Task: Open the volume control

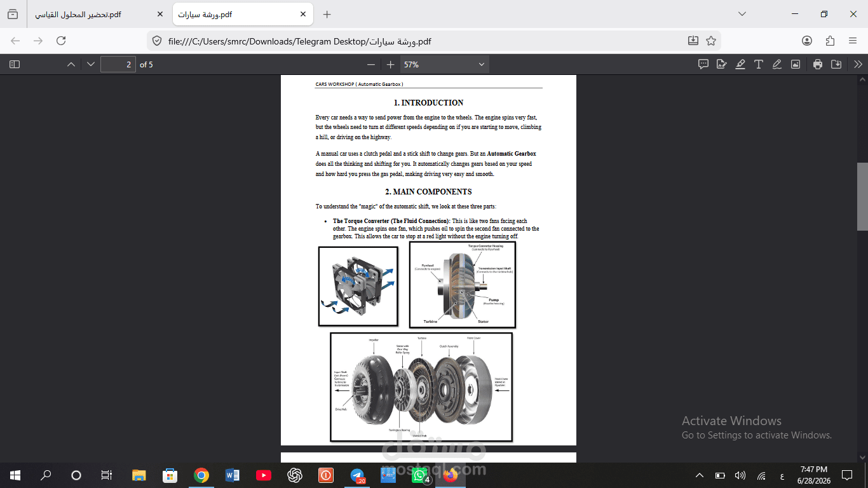Action: click(x=740, y=475)
